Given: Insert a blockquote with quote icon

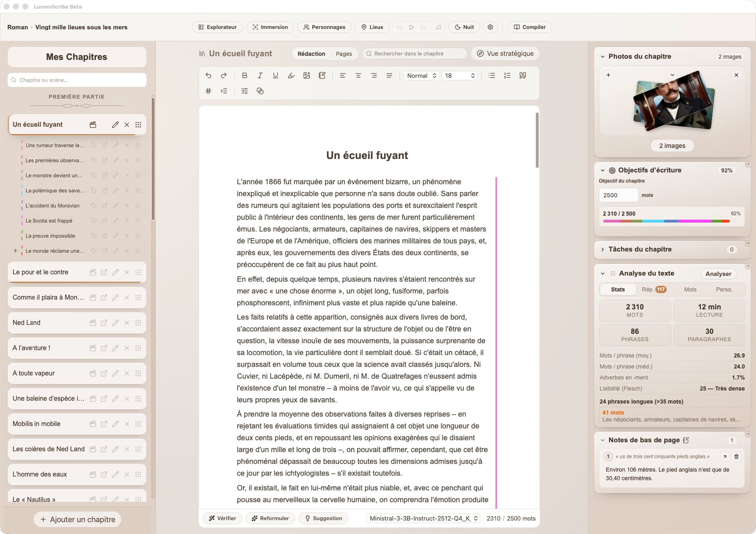Looking at the screenshot, I should [523, 75].
